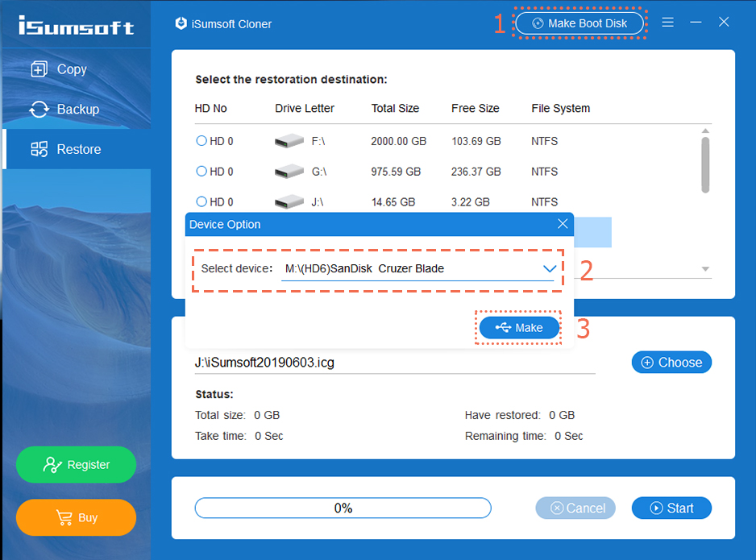Click the iSumsoft Cloner shield logo icon
The height and width of the screenshot is (560, 756).
tap(181, 23)
